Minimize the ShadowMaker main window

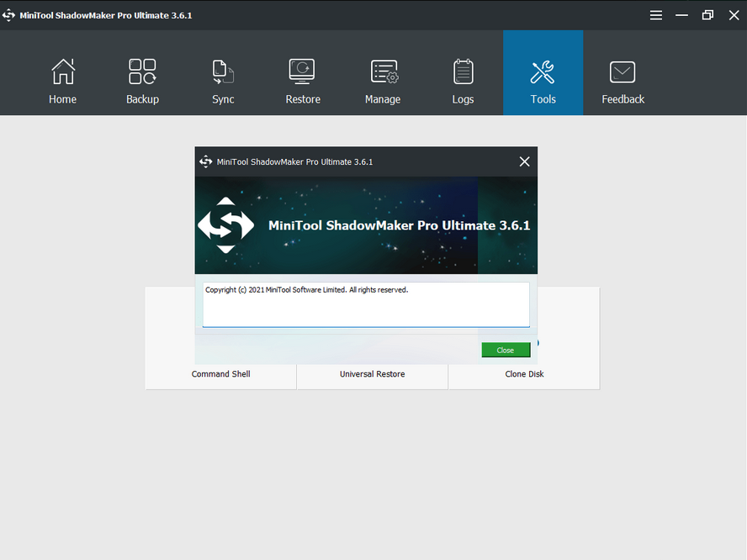pyautogui.click(x=681, y=15)
